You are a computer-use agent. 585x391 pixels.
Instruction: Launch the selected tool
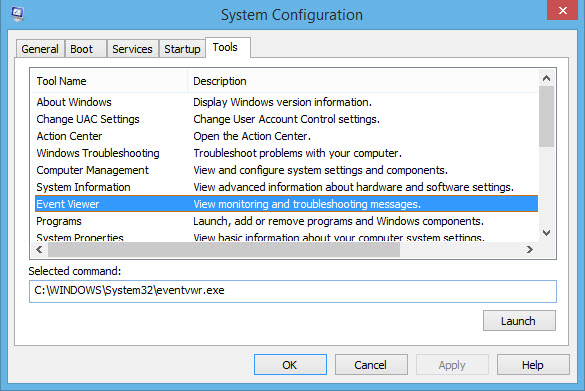(x=519, y=320)
